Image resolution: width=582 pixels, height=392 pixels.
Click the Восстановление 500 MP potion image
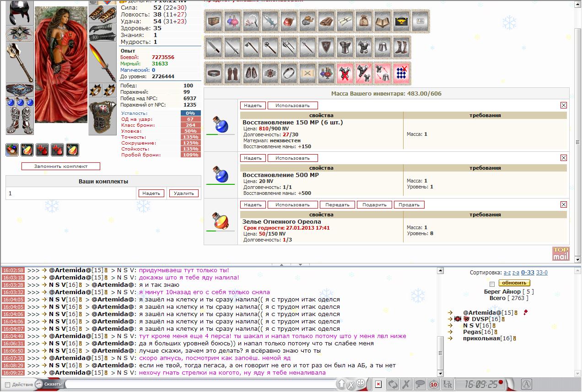point(221,175)
